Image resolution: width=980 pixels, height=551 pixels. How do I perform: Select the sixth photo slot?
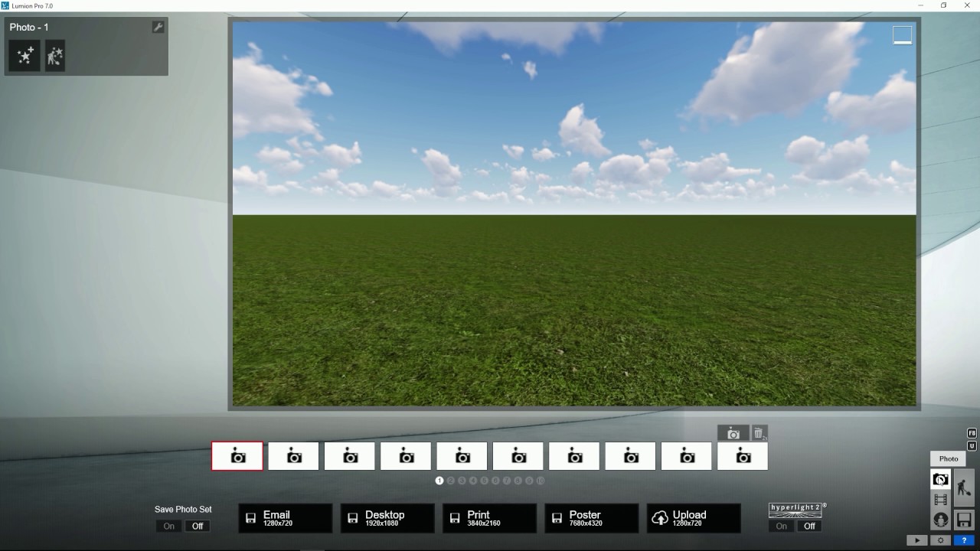pos(518,456)
